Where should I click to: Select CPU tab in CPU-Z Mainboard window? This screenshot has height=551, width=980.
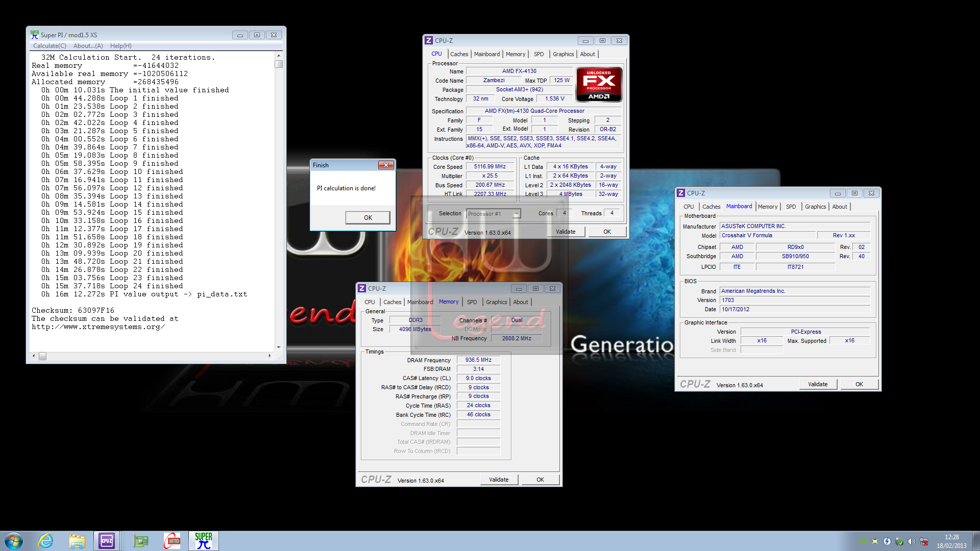pos(689,207)
